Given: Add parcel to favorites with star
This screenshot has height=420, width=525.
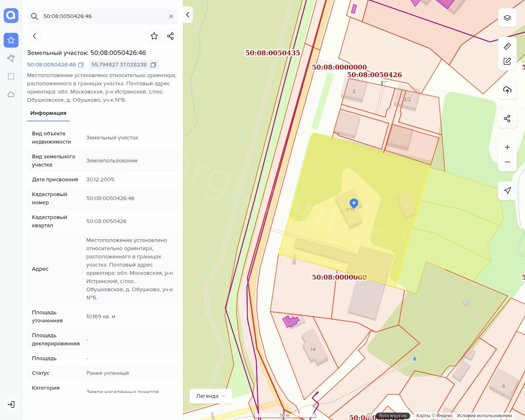Looking at the screenshot, I should point(154,36).
